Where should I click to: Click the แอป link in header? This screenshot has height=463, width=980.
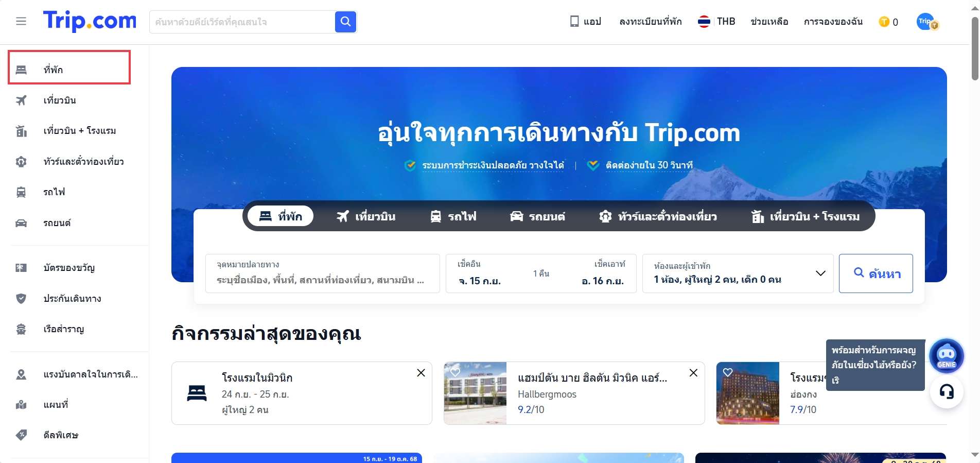pos(592,22)
